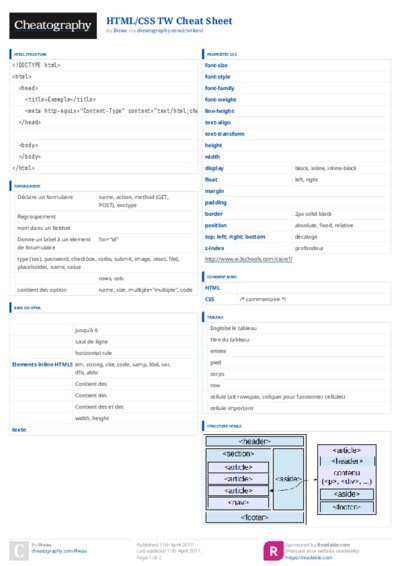Click the position property

(x=216, y=226)
